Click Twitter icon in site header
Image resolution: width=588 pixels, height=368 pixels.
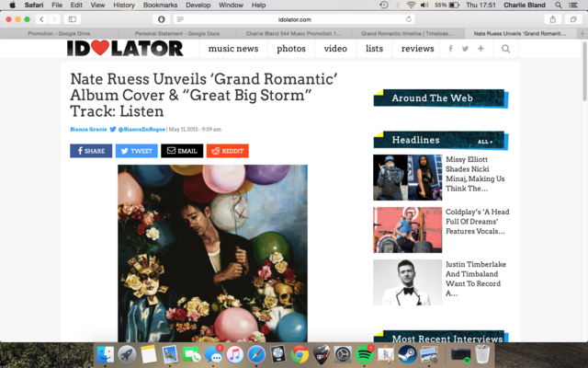[x=465, y=49]
